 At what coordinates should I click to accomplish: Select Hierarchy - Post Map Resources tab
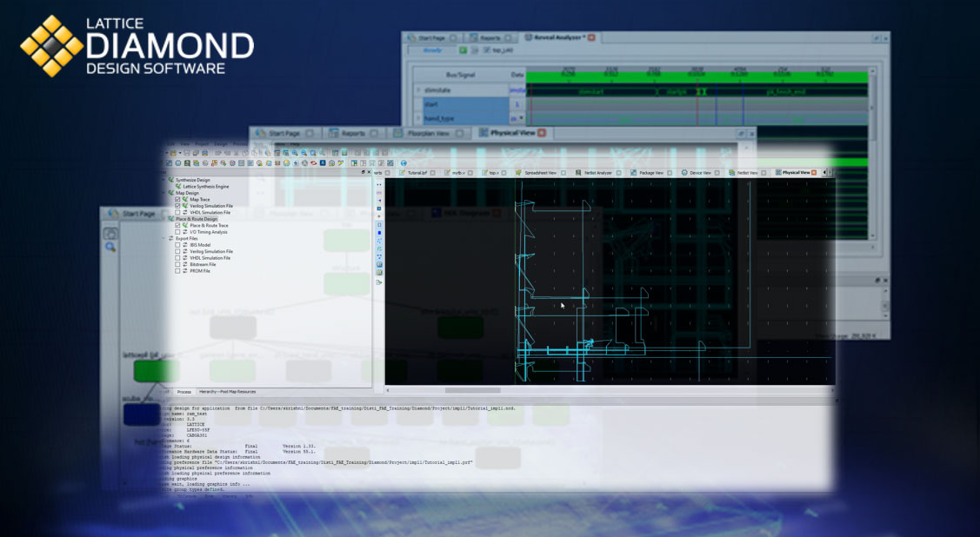coord(228,392)
